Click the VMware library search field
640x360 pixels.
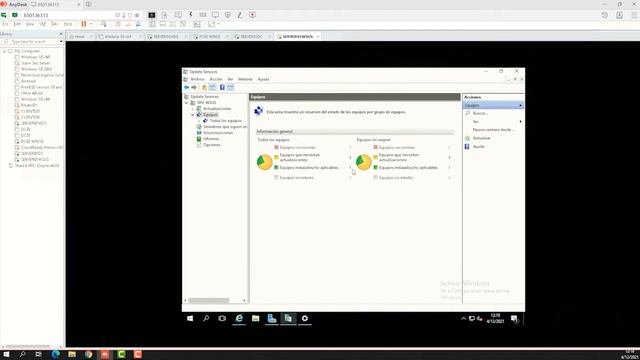tap(32, 42)
